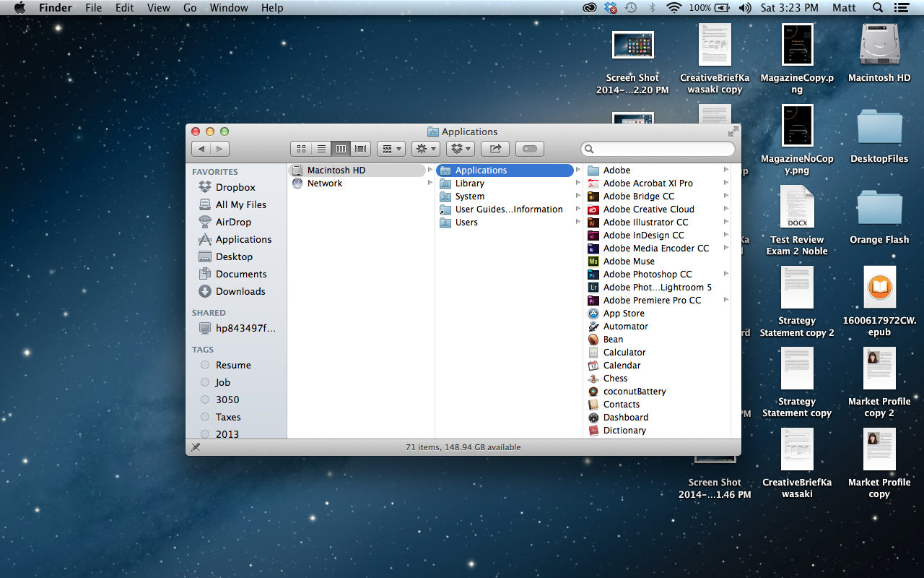The height and width of the screenshot is (578, 924).
Task: Select Dashboard application icon
Action: click(x=593, y=418)
